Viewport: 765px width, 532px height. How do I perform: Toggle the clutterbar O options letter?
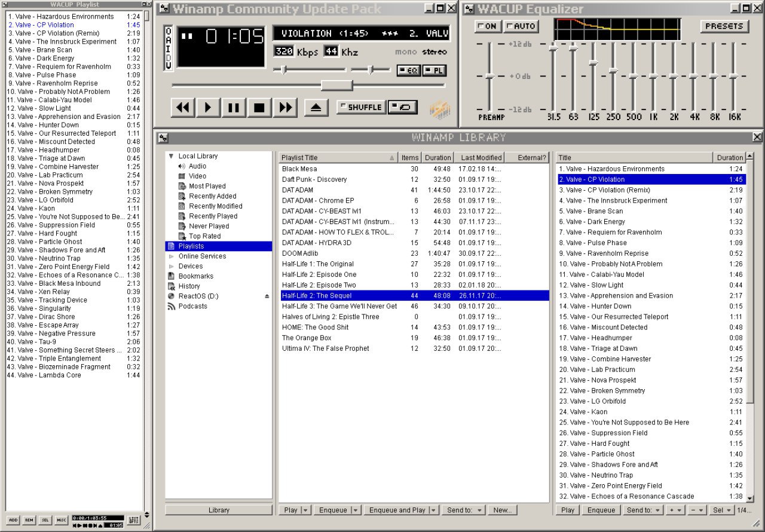click(168, 31)
